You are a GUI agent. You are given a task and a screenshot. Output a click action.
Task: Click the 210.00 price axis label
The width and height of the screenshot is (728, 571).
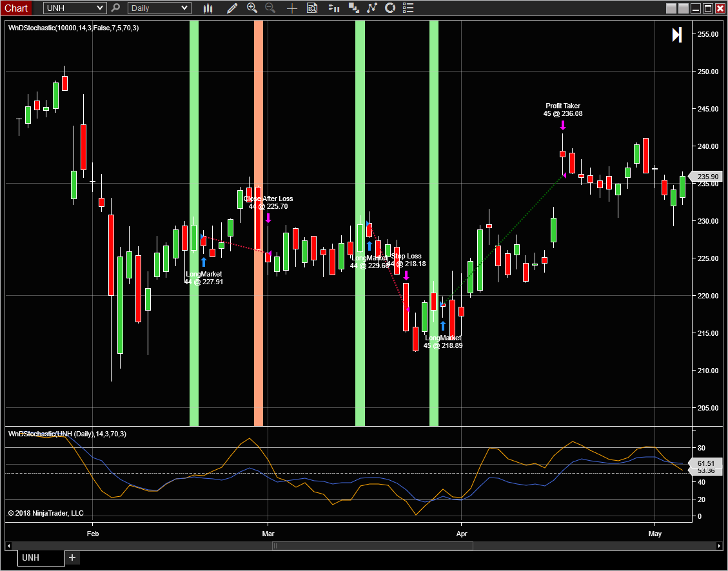[x=707, y=371]
